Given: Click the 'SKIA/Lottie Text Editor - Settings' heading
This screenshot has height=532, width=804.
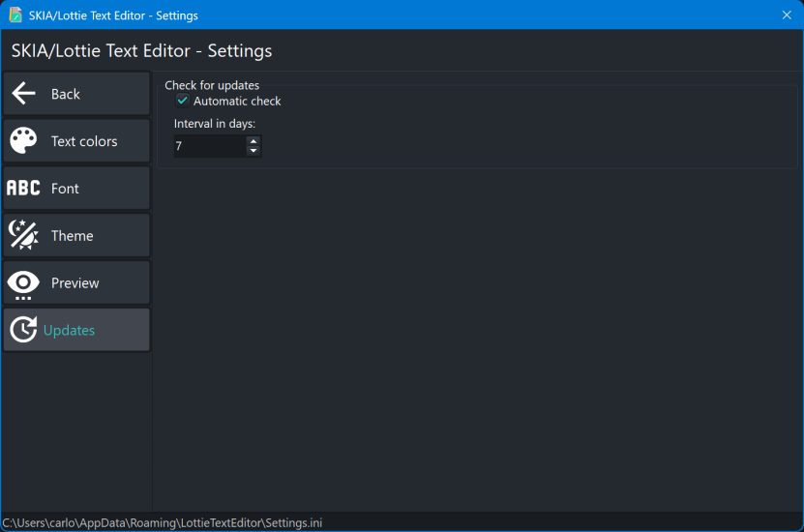Looking at the screenshot, I should coord(141,50).
